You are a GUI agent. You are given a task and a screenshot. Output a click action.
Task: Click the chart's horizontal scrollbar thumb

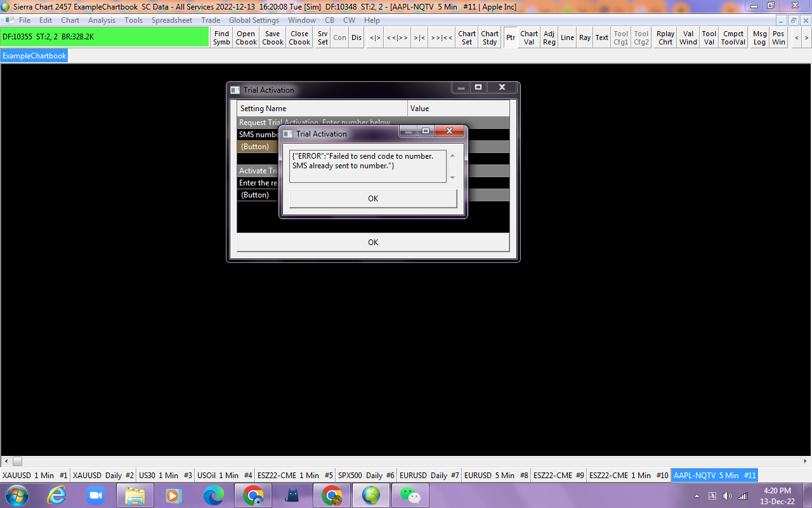(17, 462)
